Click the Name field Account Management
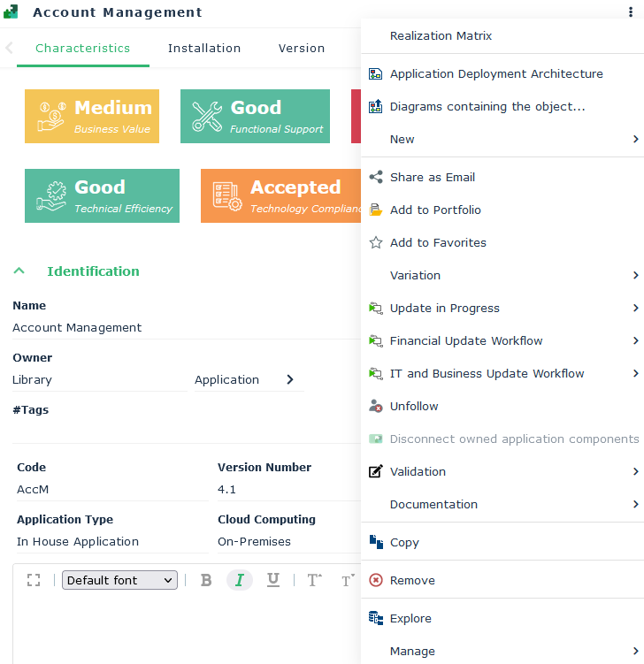The height and width of the screenshot is (664, 644). coord(77,327)
